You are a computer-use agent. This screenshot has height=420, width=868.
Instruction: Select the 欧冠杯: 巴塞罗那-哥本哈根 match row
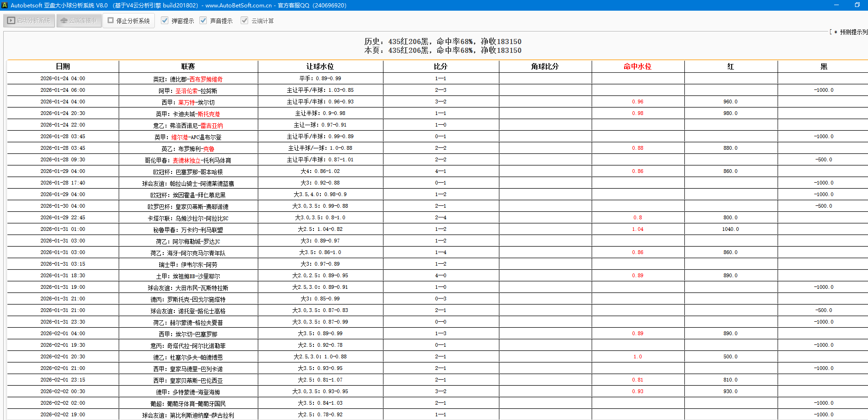click(188, 172)
